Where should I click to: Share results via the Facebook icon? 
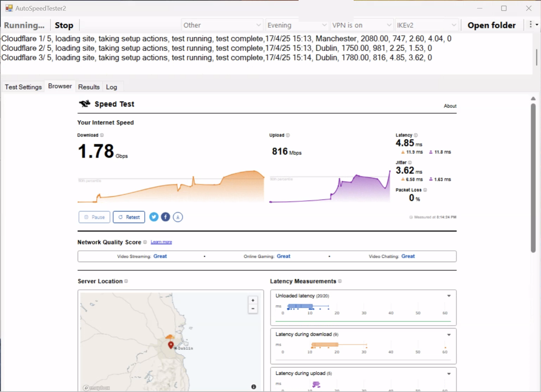166,217
